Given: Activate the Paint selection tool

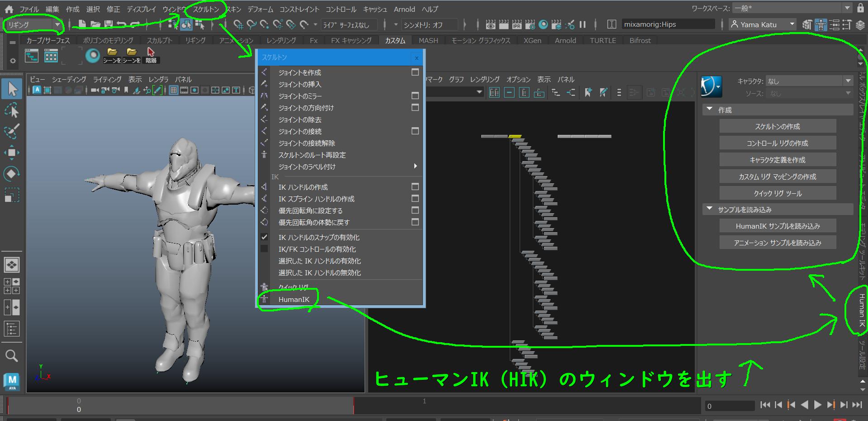Looking at the screenshot, I should point(12,131).
